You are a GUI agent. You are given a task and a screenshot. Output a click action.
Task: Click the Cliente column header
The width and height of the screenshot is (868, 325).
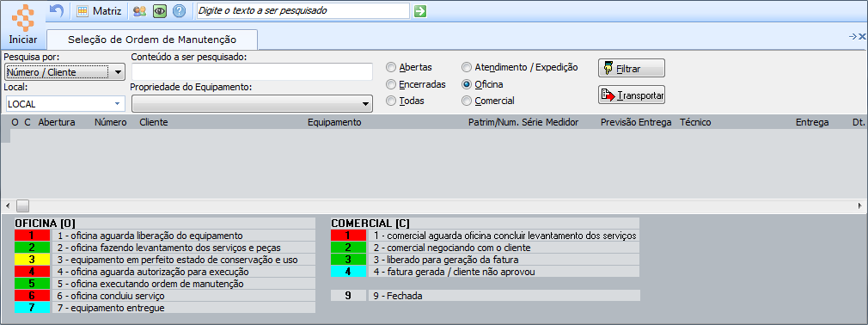point(154,122)
